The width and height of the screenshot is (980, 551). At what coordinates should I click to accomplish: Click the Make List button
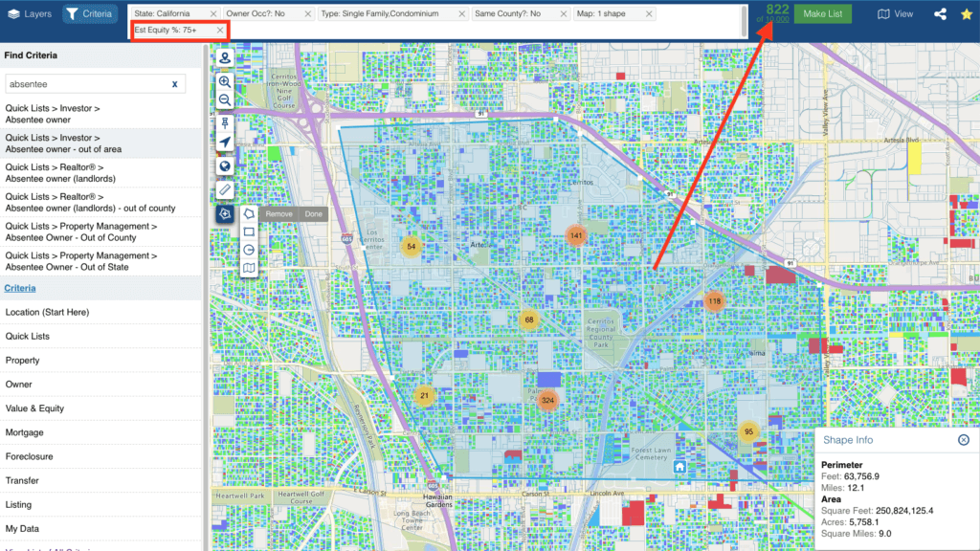click(822, 13)
